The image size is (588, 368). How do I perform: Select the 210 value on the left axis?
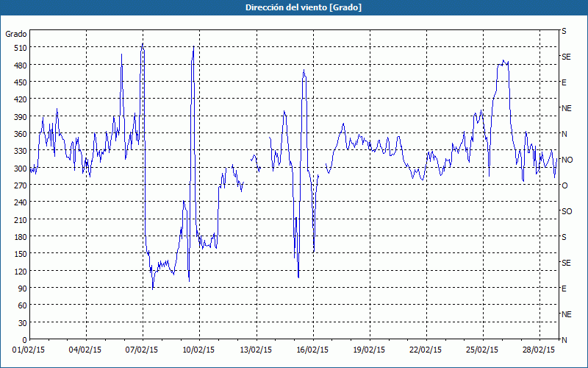(21, 219)
